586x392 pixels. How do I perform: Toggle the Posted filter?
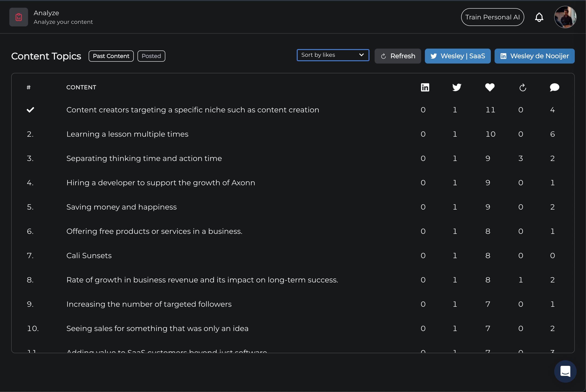coord(151,56)
